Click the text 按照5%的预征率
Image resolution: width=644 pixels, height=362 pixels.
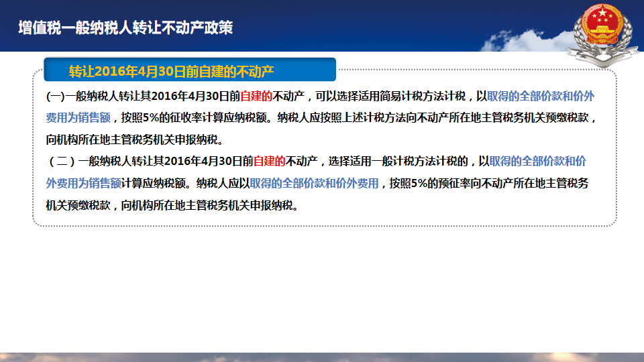(x=429, y=183)
